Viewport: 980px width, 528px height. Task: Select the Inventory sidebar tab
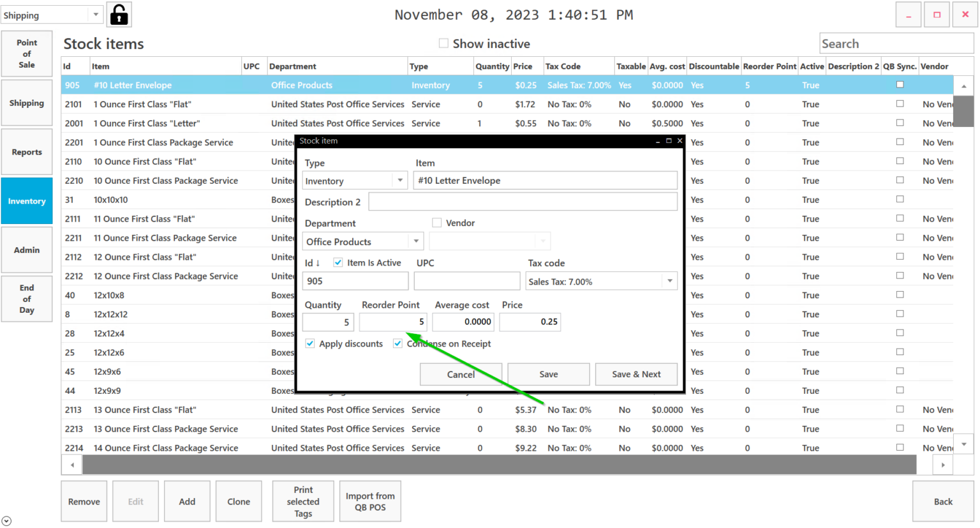coord(27,201)
